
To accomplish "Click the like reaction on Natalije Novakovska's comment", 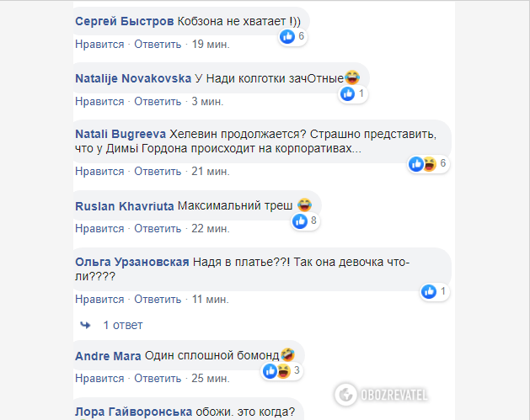I will coord(347,93).
